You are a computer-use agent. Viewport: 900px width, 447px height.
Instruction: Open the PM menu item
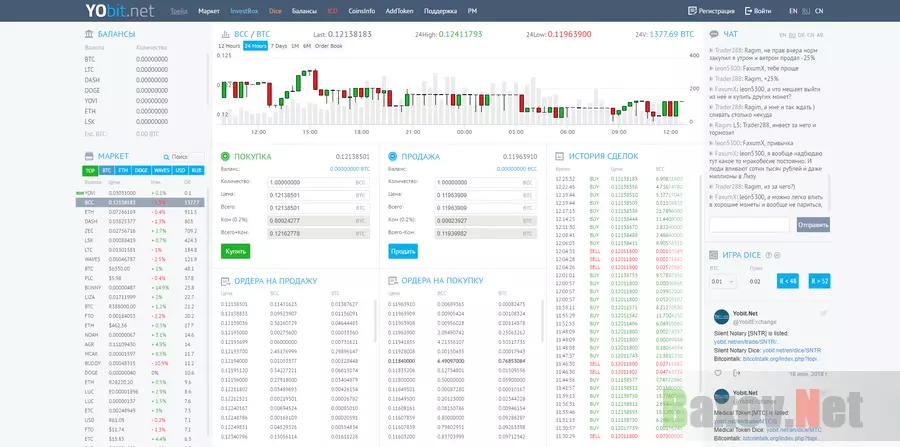[472, 11]
